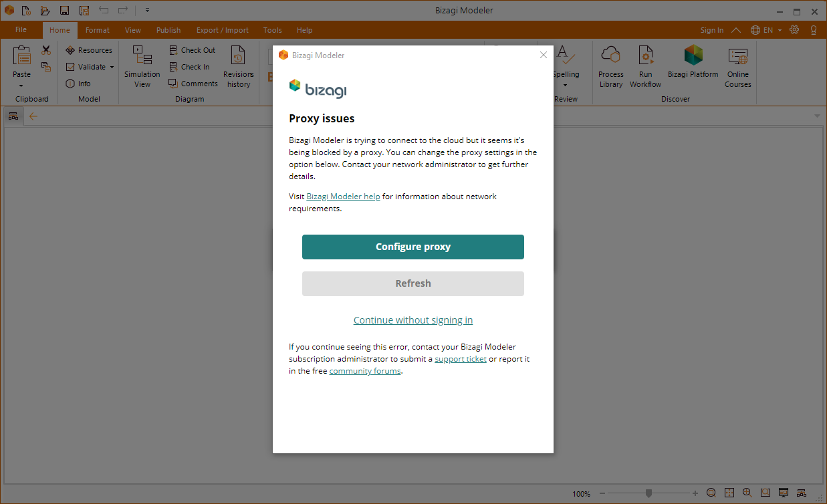Open the community forums link
The width and height of the screenshot is (827, 504).
tap(365, 371)
